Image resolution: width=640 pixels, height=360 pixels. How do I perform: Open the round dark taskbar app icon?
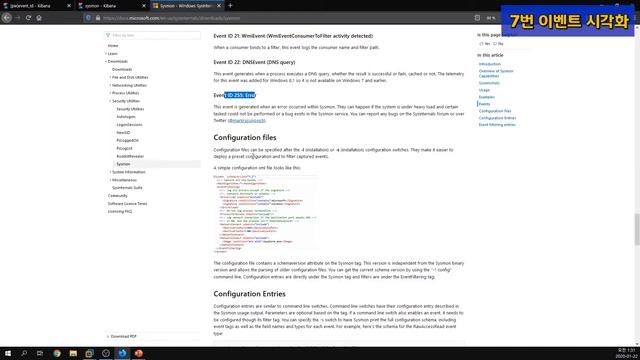click(x=106, y=353)
